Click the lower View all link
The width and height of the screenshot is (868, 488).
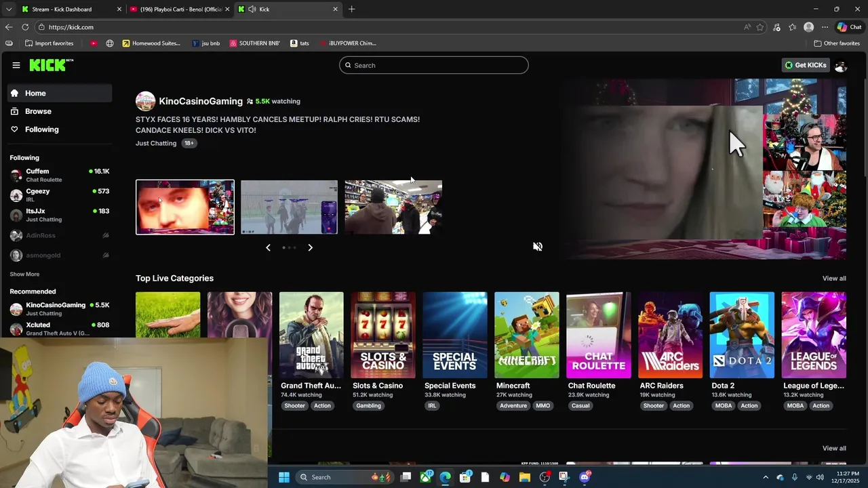(834, 449)
